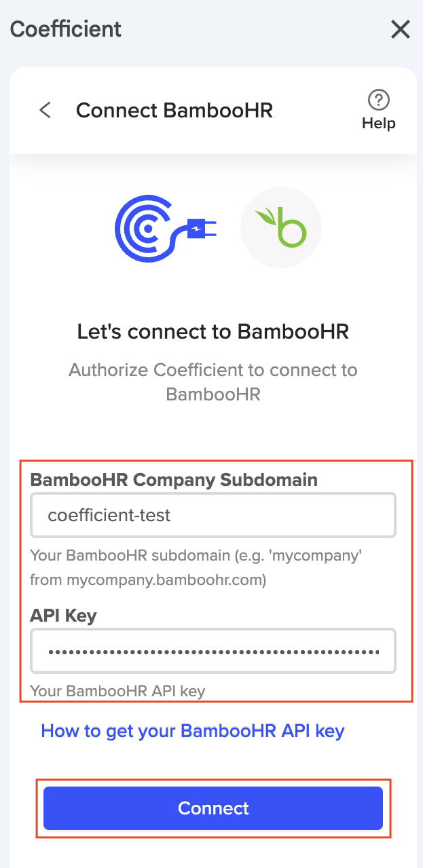Viewport: 423px width, 868px height.
Task: Click the subdomain example helper text
Action: pyautogui.click(x=196, y=568)
